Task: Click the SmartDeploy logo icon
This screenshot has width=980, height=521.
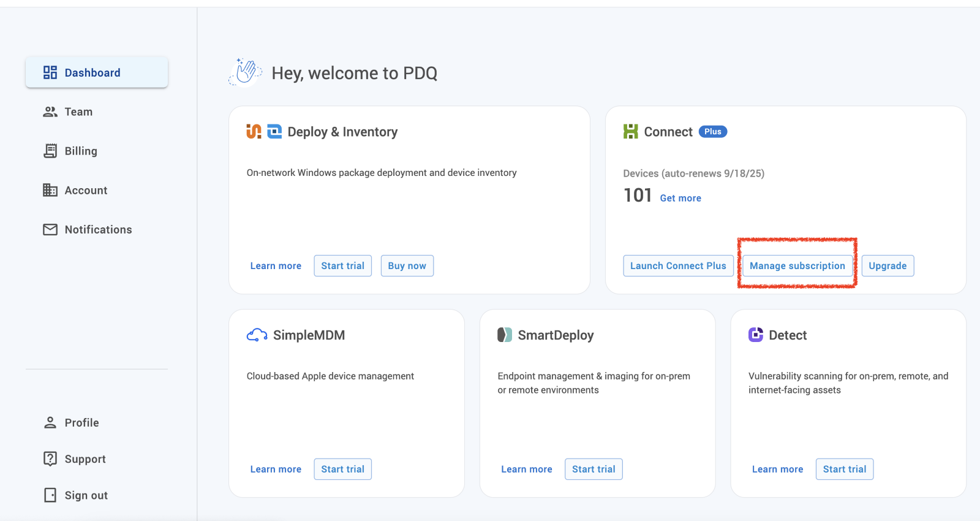Action: click(505, 335)
